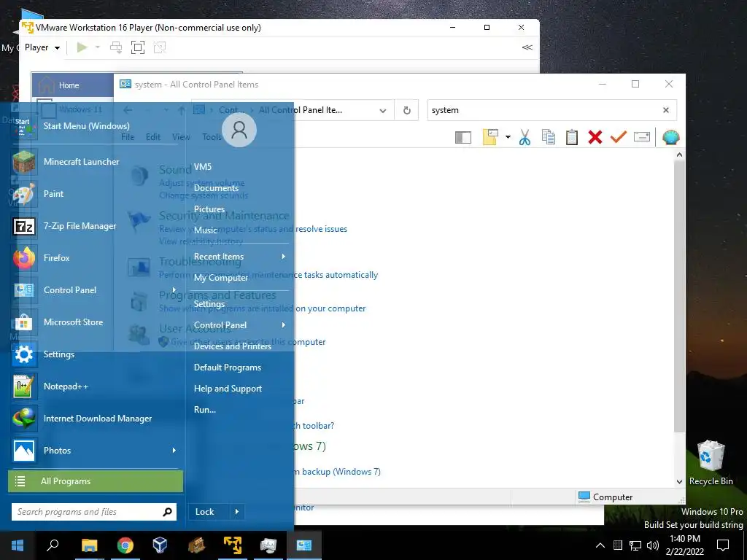Click the red X Delete toolbar icon
The width and height of the screenshot is (747, 560).
(x=595, y=137)
